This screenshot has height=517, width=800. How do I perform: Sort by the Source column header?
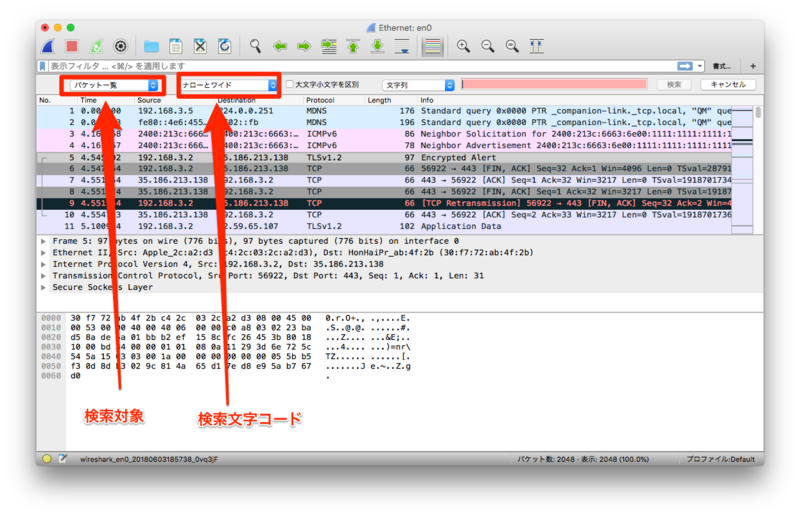click(x=149, y=100)
